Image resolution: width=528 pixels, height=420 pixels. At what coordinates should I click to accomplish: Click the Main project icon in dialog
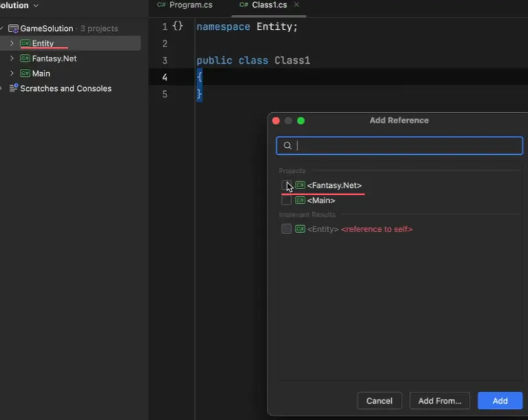(300, 200)
